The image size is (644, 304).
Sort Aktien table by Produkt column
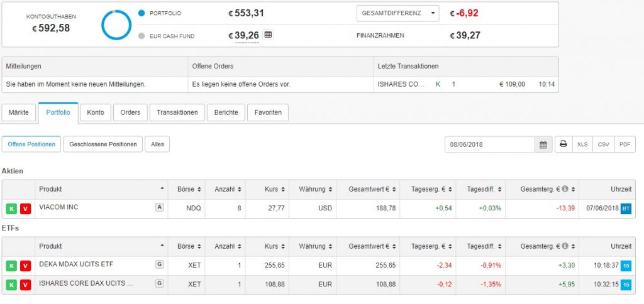[x=101, y=190]
